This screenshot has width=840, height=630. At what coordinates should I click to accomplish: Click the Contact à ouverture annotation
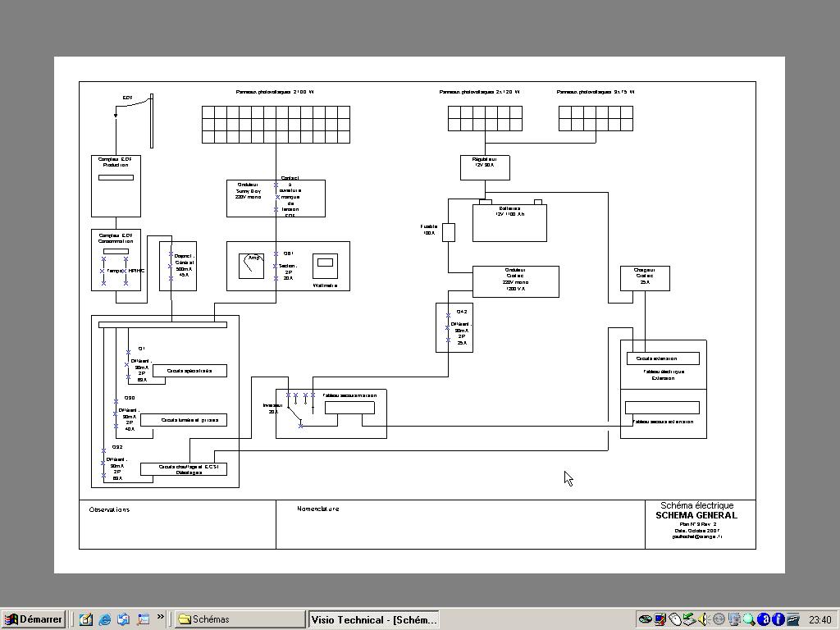click(290, 197)
